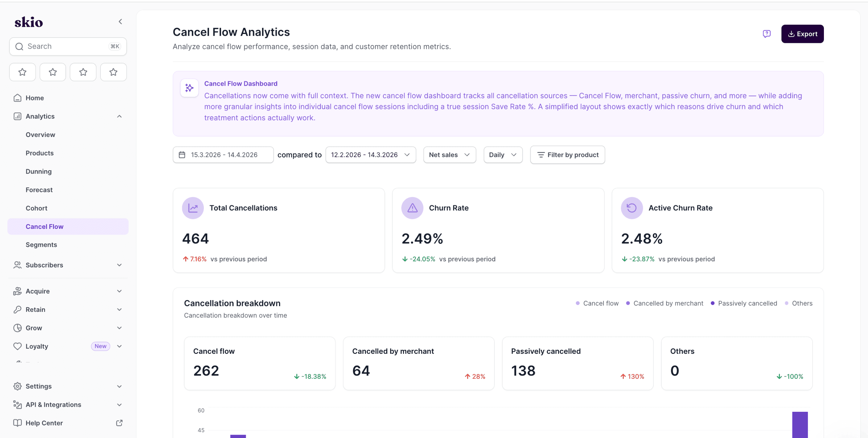Open the Dunning analytics page
This screenshot has width=868, height=438.
[x=39, y=171]
